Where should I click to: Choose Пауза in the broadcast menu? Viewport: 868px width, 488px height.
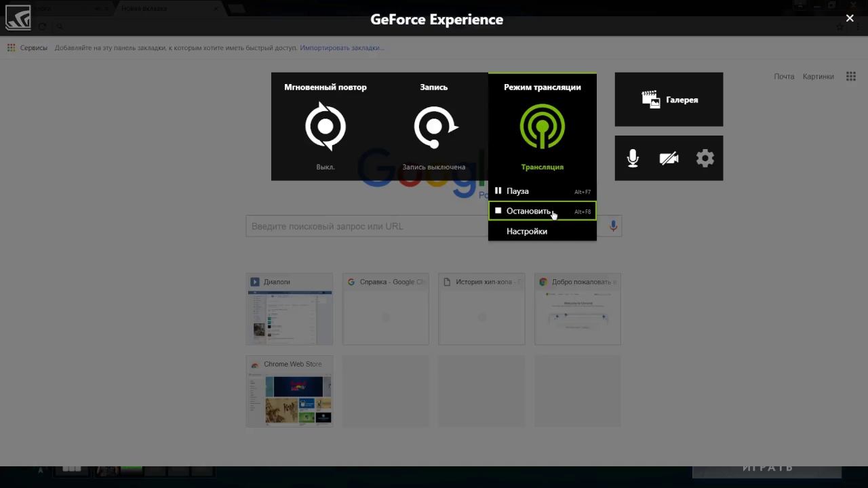(x=542, y=191)
